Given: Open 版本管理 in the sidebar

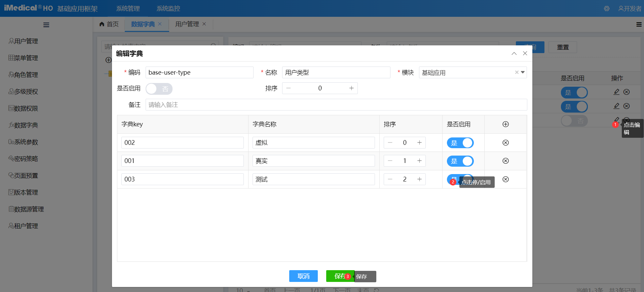Looking at the screenshot, I should (x=23, y=192).
